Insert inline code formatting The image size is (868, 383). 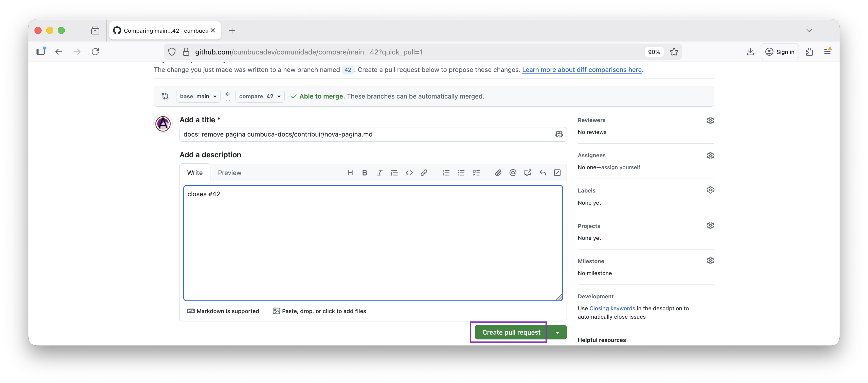tap(409, 173)
